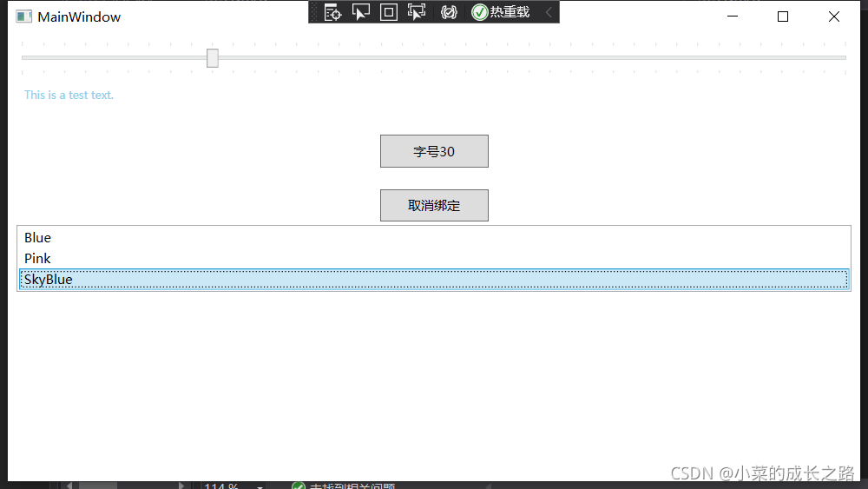Image resolution: width=868 pixels, height=489 pixels.
Task: Select the Blue item in the list
Action: coord(434,238)
